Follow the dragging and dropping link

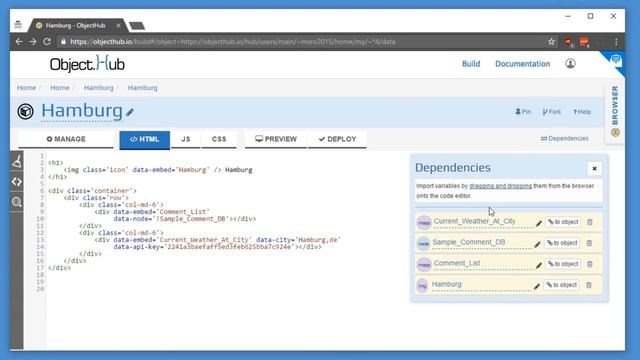[x=500, y=186]
